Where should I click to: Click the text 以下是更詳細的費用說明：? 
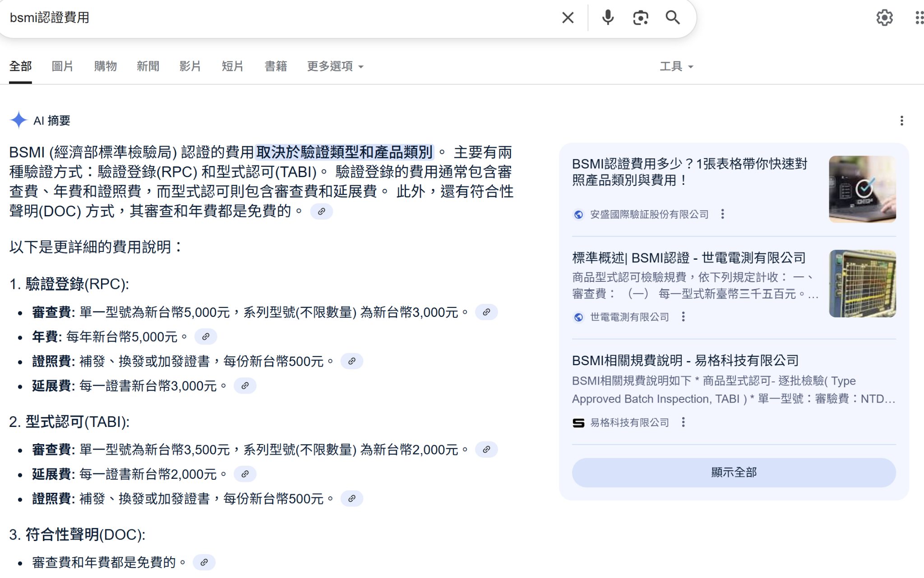click(x=97, y=247)
